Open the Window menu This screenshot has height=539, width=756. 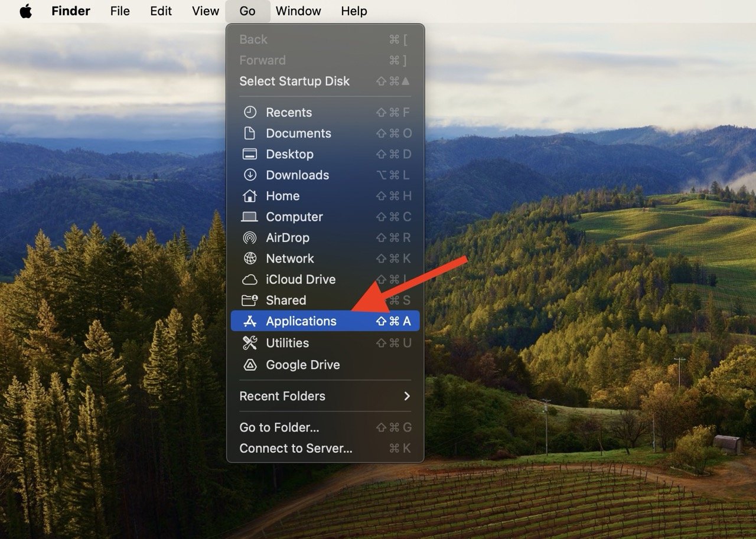tap(298, 11)
